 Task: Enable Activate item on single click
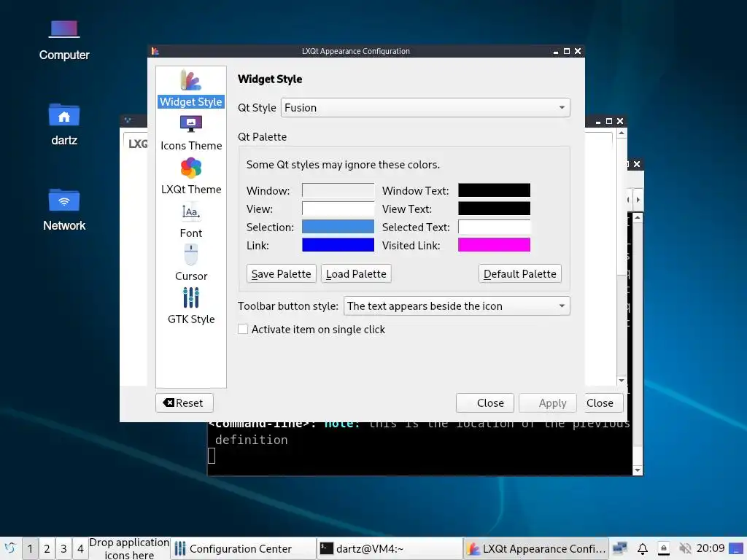point(243,329)
